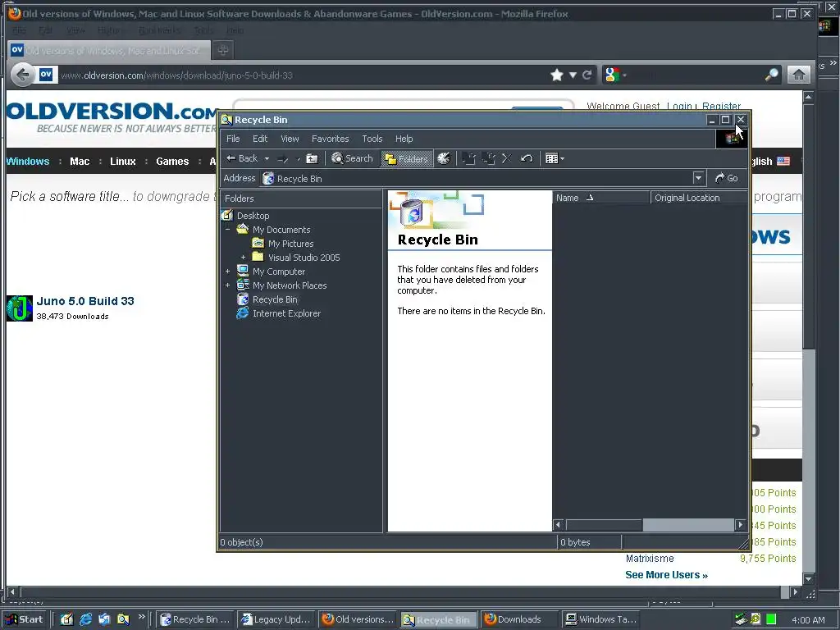Open Juno 5.0 Build 33 link
The width and height of the screenshot is (840, 630).
(x=85, y=301)
